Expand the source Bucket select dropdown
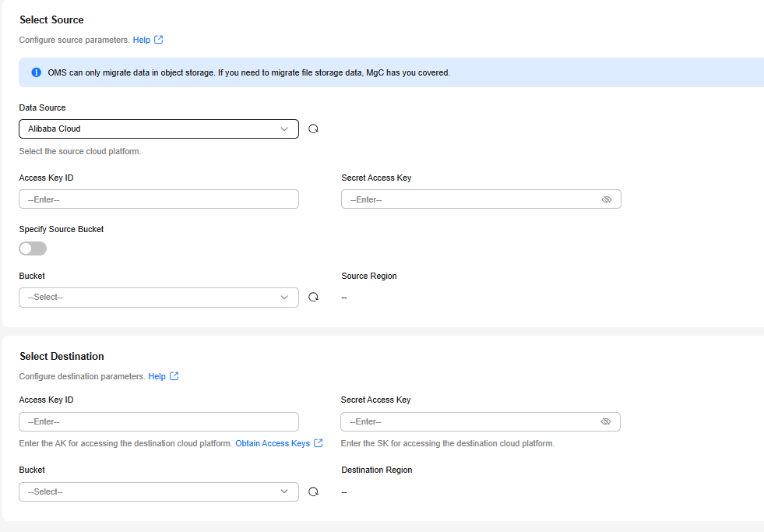 159,298
